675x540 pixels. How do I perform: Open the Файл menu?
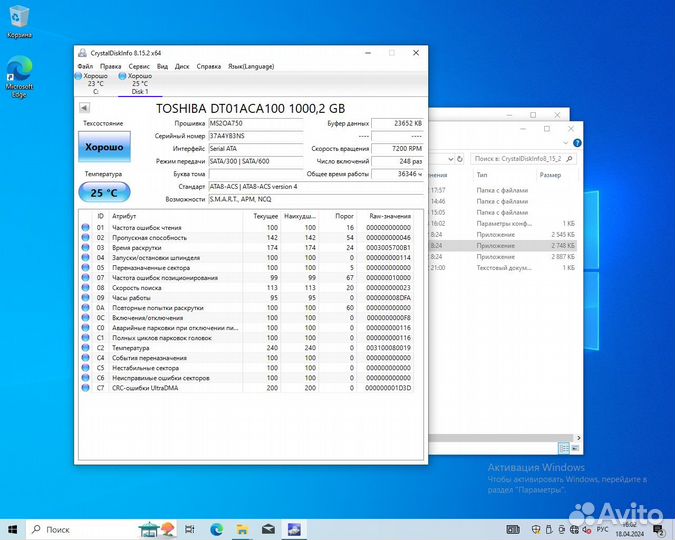[85, 66]
